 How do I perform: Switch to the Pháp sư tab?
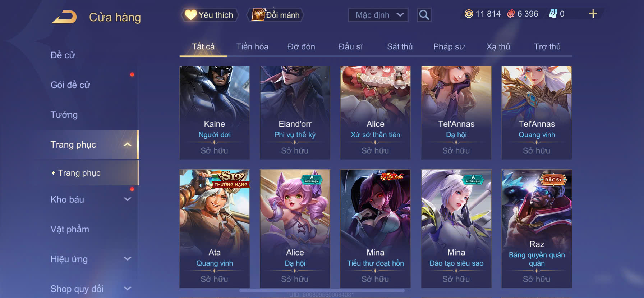pos(449,47)
